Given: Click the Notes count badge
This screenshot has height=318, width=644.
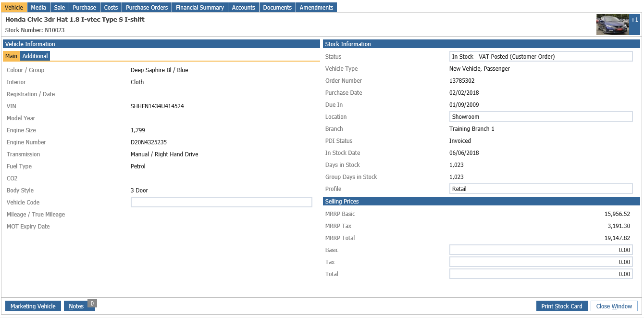Looking at the screenshot, I should pyautogui.click(x=92, y=303).
